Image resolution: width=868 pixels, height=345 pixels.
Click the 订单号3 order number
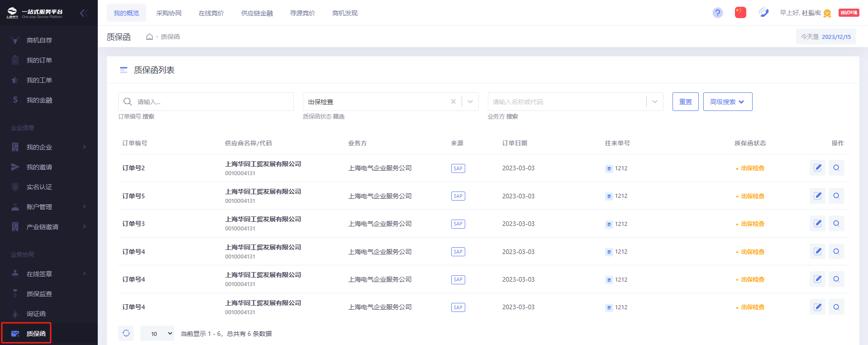(x=134, y=224)
